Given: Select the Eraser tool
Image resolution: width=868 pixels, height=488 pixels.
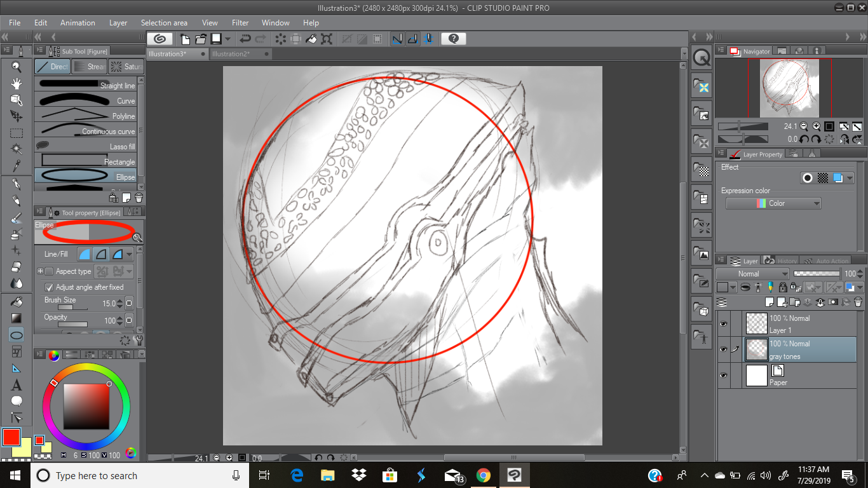Looking at the screenshot, I should tap(17, 267).
